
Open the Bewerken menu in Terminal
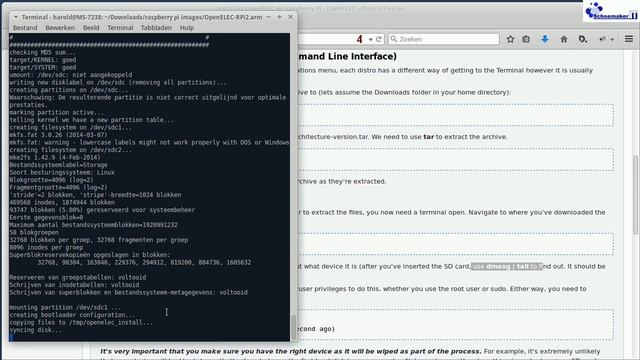60,28
